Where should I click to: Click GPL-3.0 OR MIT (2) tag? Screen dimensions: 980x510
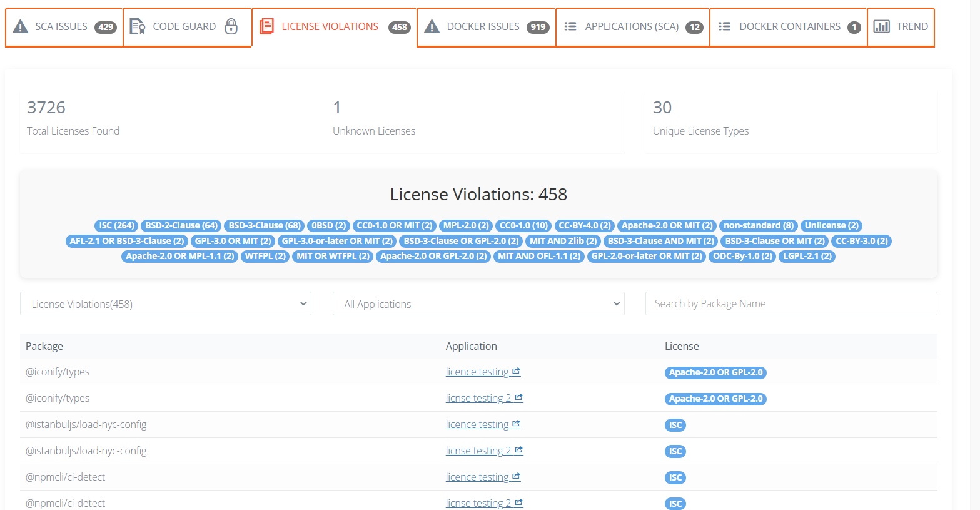coord(233,241)
